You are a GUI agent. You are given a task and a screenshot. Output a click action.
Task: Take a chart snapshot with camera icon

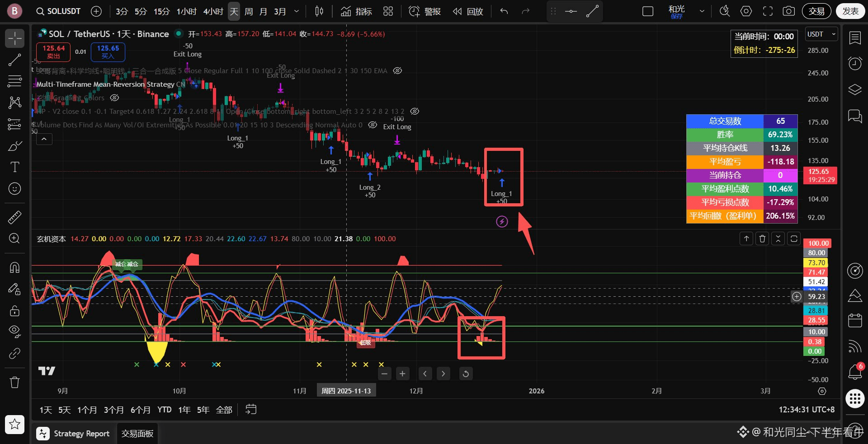coord(789,11)
